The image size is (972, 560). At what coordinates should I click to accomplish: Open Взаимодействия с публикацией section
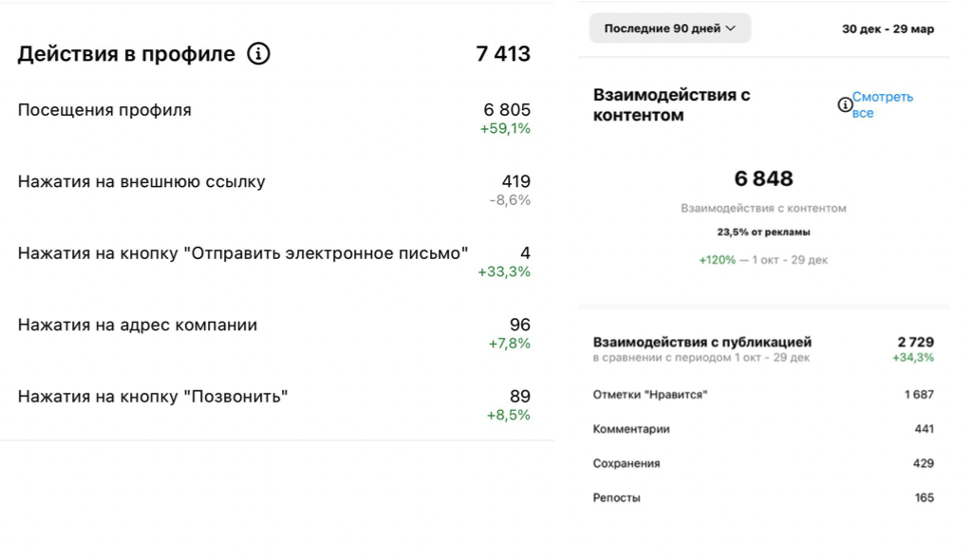[x=763, y=349]
